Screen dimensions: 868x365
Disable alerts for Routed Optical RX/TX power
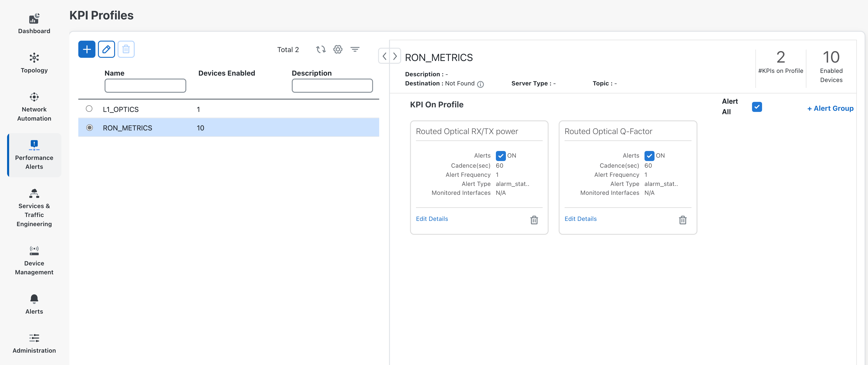click(x=500, y=156)
